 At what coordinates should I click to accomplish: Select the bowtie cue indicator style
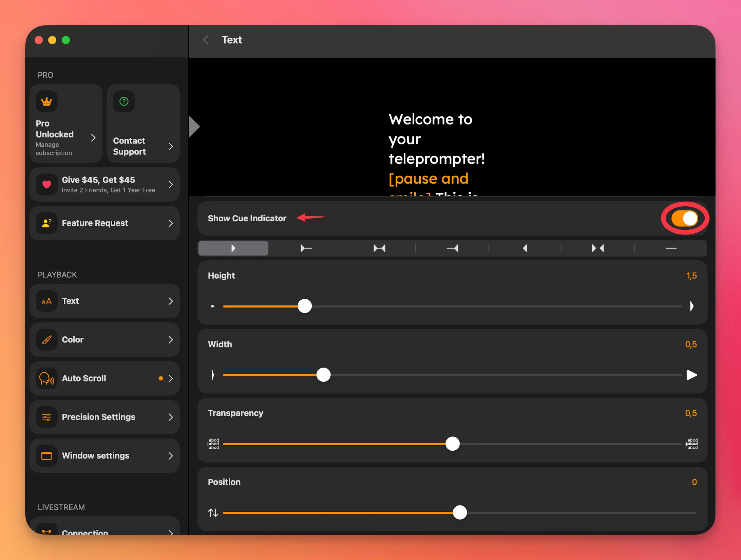click(x=379, y=248)
